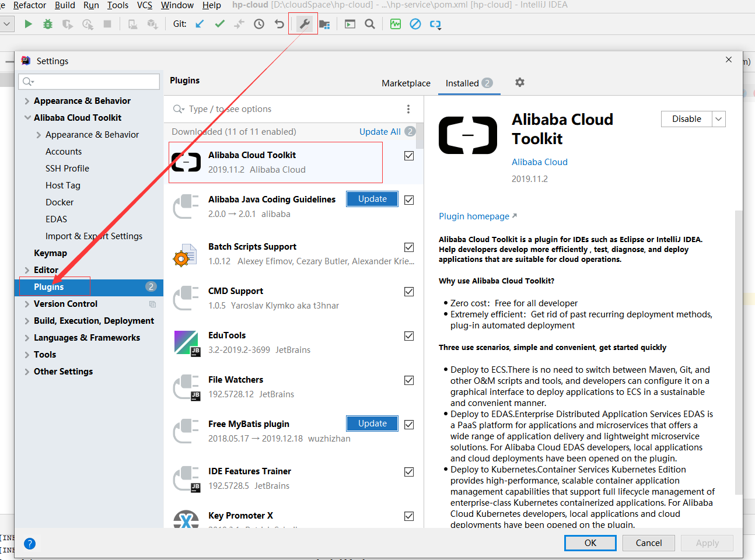This screenshot has height=560, width=755.
Task: Click the Stop square icon
Action: click(107, 24)
